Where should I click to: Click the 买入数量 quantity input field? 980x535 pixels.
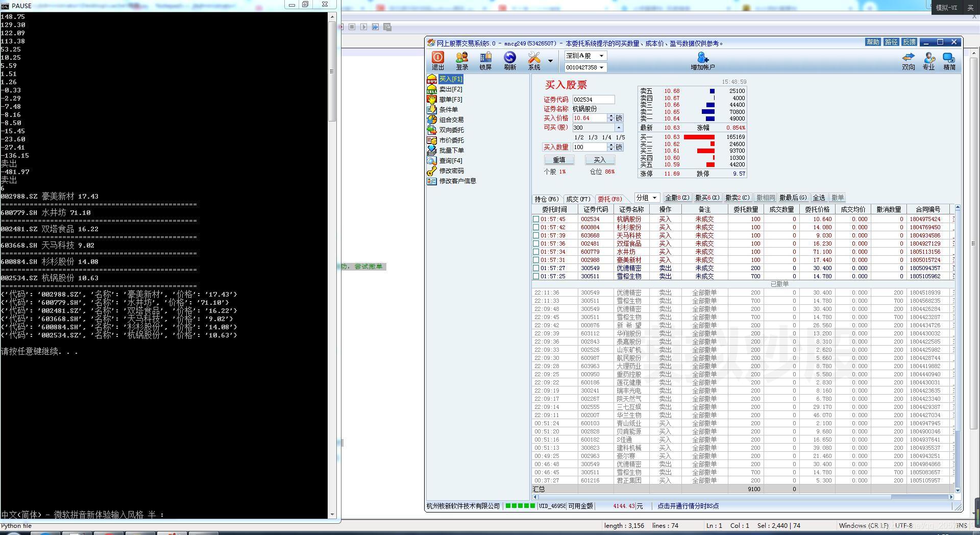[590, 147]
